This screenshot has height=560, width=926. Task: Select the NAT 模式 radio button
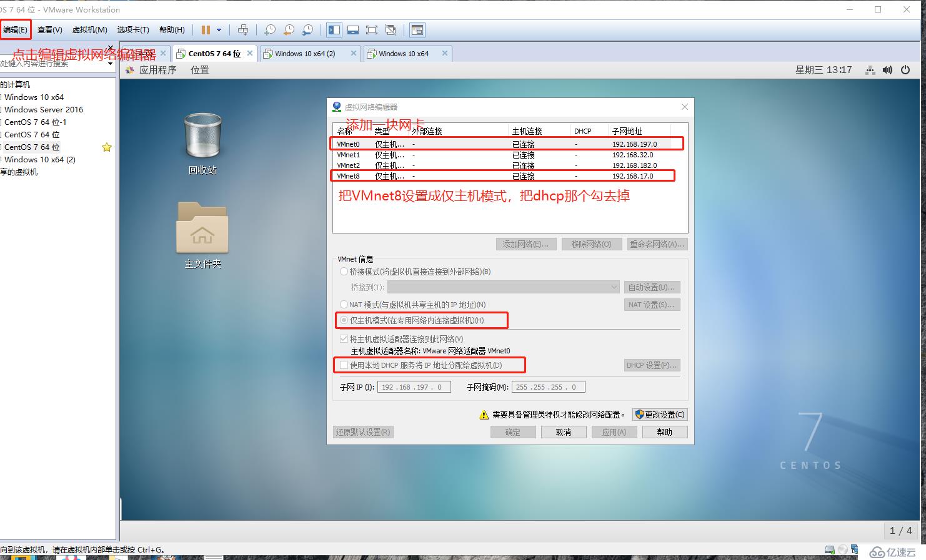(344, 305)
